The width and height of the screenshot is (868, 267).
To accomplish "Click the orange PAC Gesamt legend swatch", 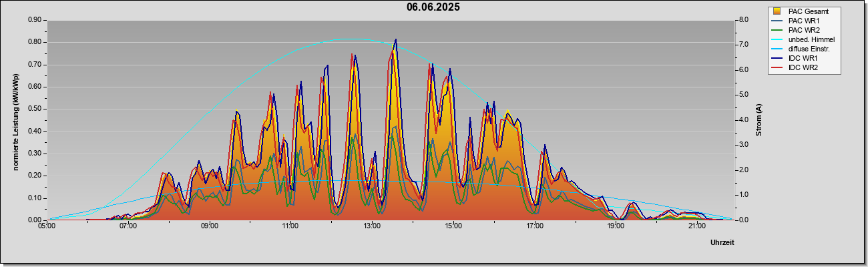I will 777,11.
